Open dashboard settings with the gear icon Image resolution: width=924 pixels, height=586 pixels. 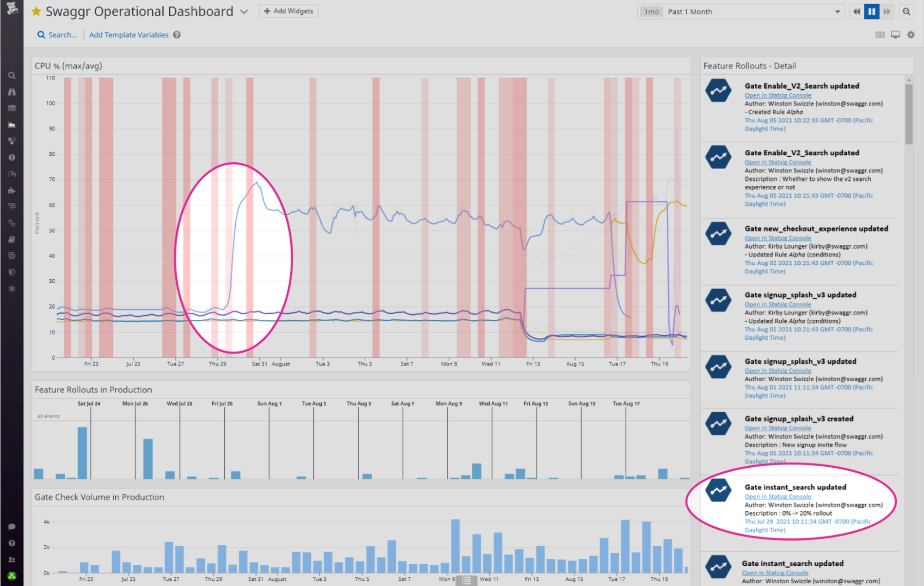coord(911,35)
